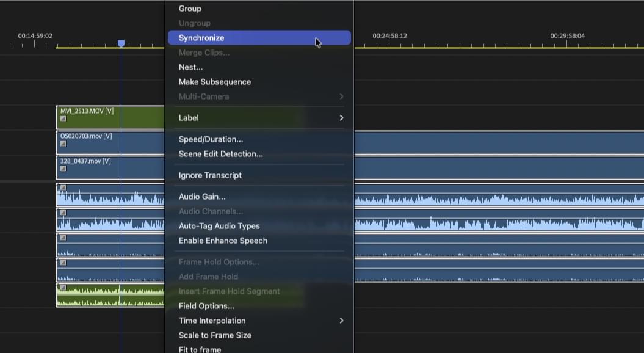Click fx badge on fourth audio clip

[63, 263]
